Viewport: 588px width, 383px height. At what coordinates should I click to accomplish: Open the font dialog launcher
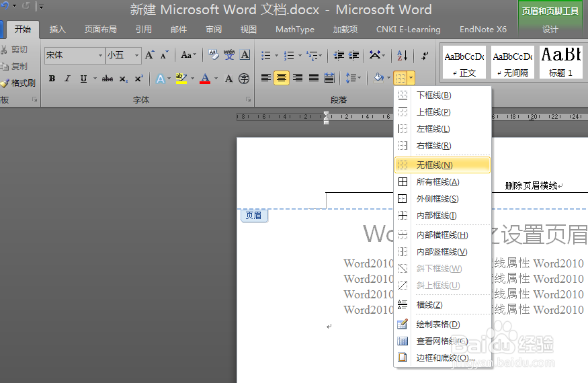click(248, 99)
